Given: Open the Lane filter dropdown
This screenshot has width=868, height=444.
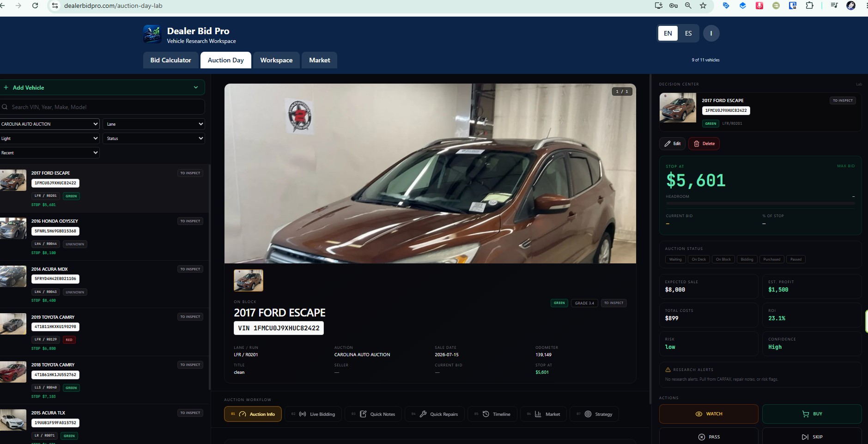Looking at the screenshot, I should (x=154, y=124).
